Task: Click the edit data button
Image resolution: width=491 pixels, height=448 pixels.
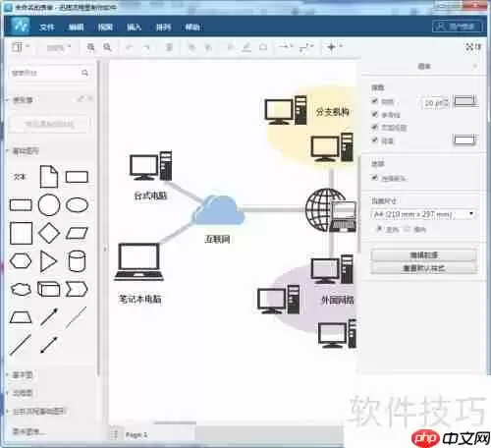Action: [x=424, y=255]
